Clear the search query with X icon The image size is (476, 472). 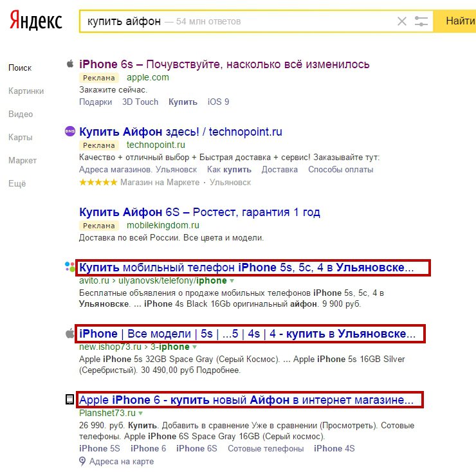click(402, 21)
